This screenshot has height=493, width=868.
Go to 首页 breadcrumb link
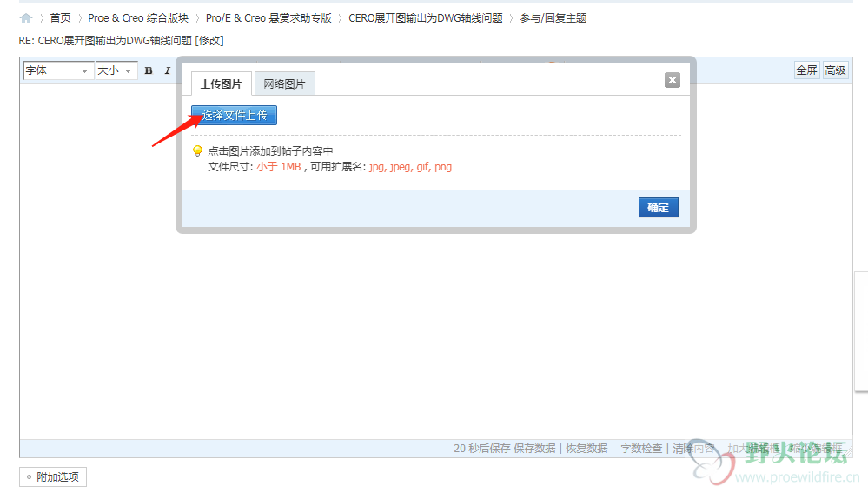click(x=60, y=18)
